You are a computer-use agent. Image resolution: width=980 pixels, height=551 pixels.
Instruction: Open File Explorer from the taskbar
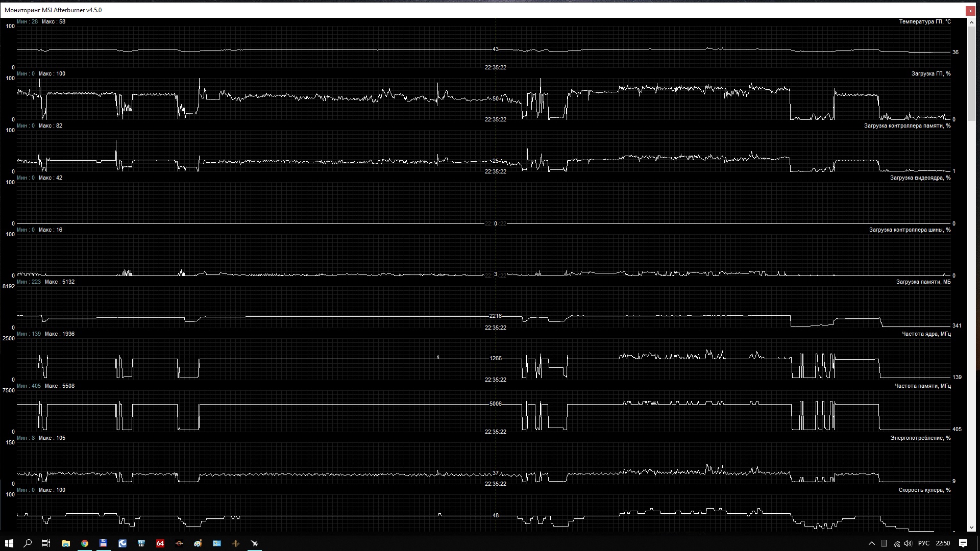coord(65,543)
